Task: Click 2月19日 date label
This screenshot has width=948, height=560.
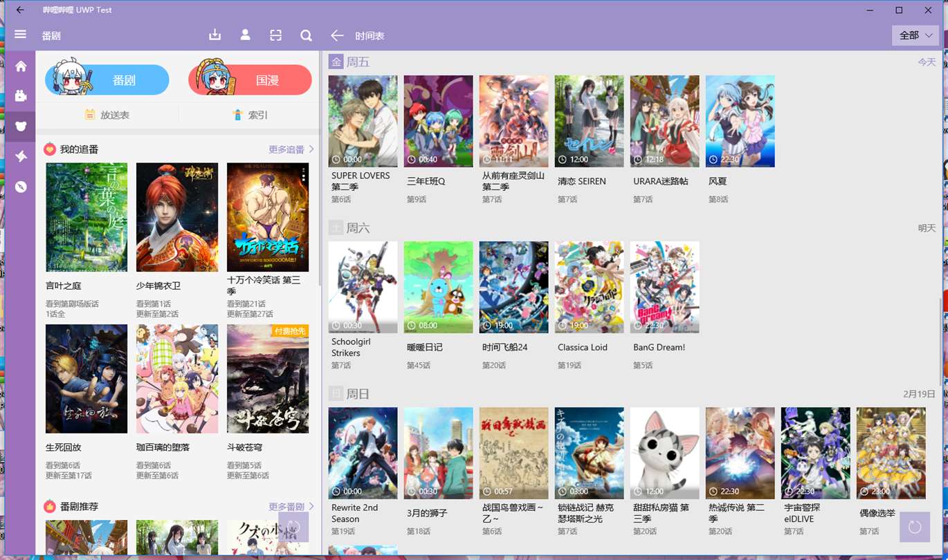Action: (919, 394)
